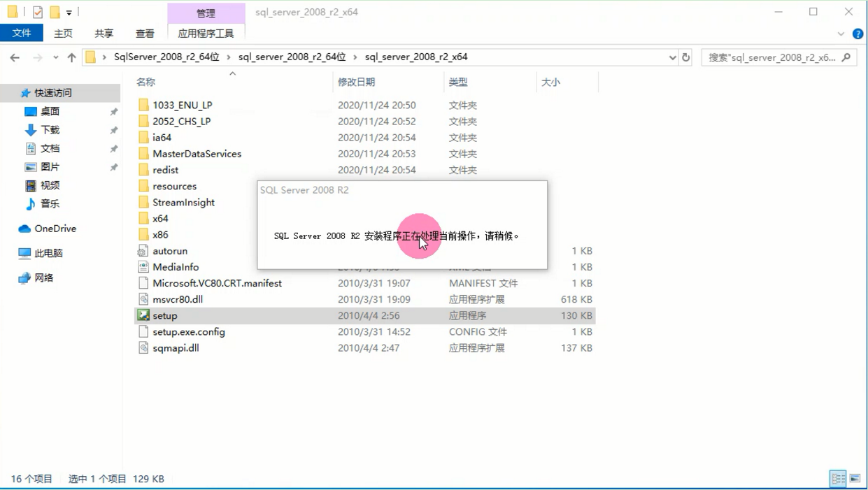868x490 pixels.
Task: Click SqlServer_2008_r2_64位 in the address bar
Action: click(166, 57)
